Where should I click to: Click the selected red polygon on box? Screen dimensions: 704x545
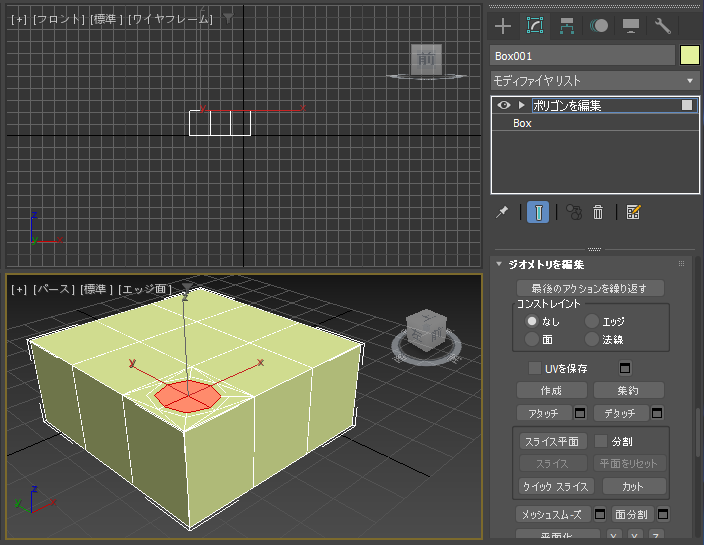pyautogui.click(x=187, y=396)
